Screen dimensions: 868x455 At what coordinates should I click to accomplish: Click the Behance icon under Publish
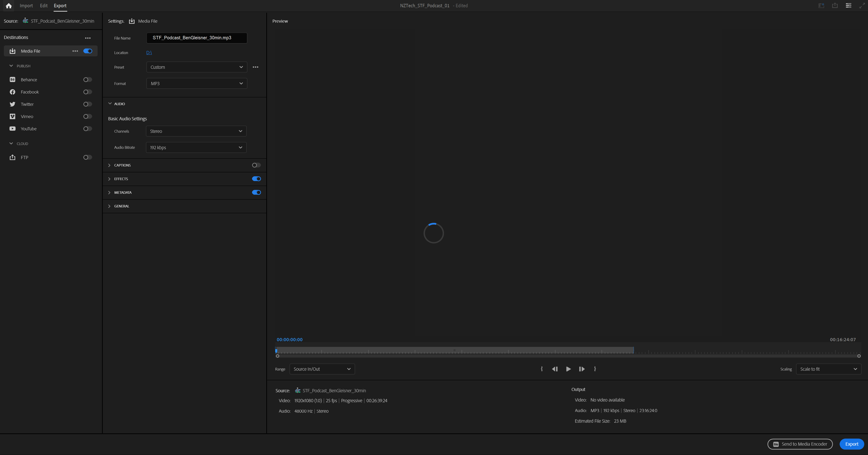tap(12, 80)
